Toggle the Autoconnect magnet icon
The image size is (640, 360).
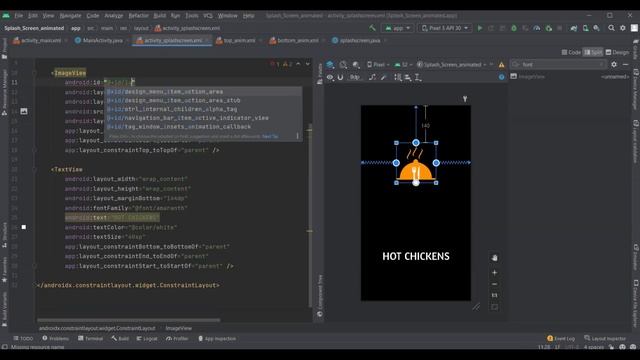click(340, 77)
